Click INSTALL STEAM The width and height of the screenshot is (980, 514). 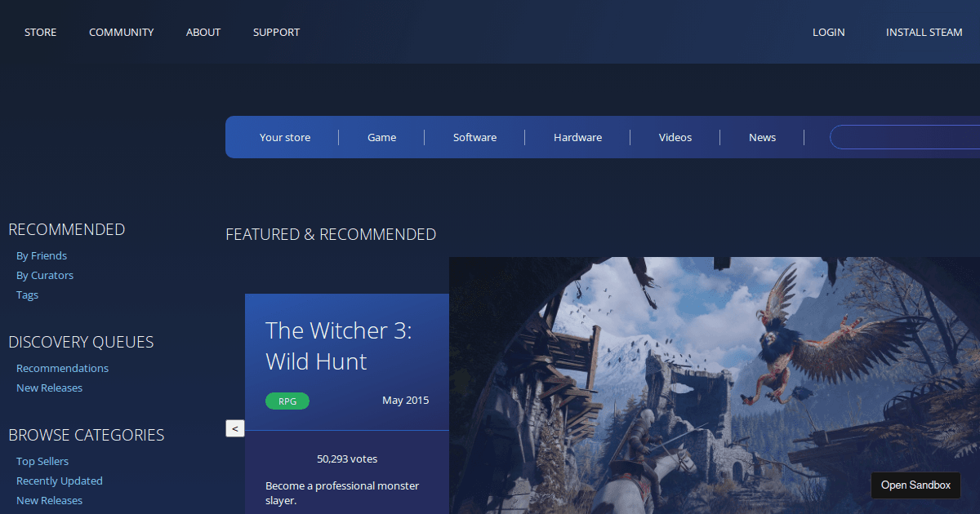coord(924,32)
